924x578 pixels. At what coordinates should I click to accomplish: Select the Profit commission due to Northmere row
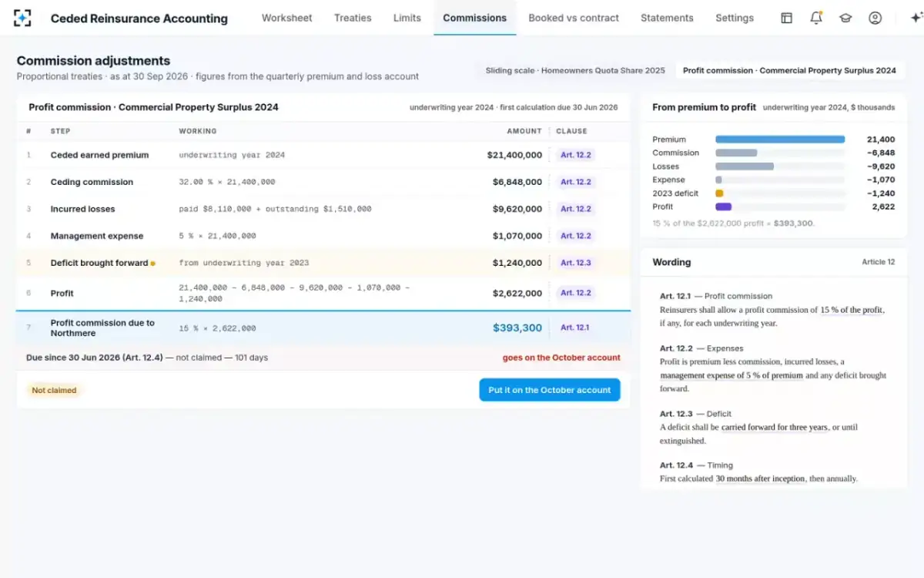coord(323,328)
